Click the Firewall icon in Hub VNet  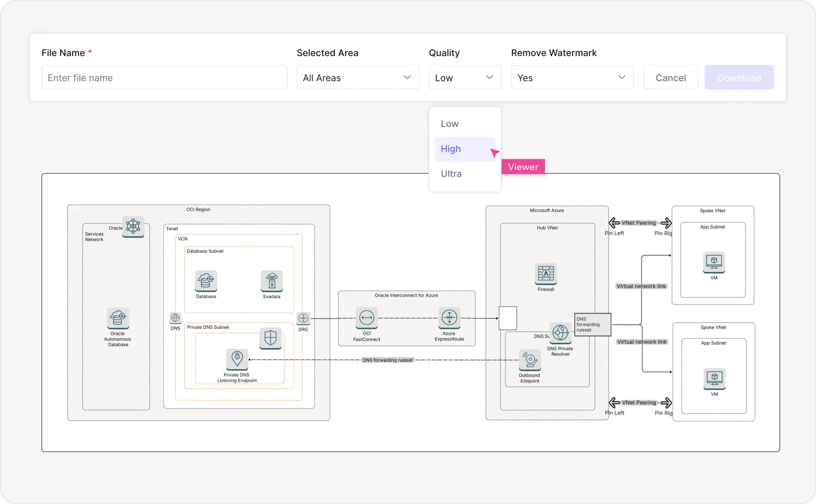[x=546, y=274]
